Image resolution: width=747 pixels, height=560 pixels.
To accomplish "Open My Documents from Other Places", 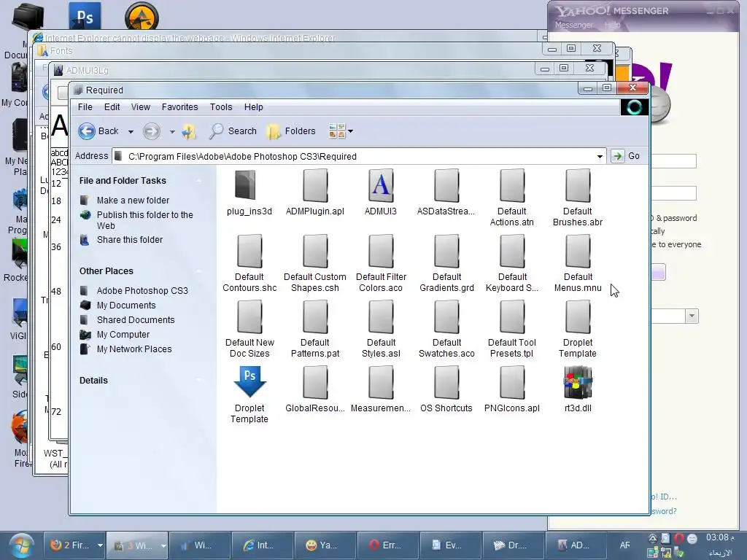I will pos(125,306).
